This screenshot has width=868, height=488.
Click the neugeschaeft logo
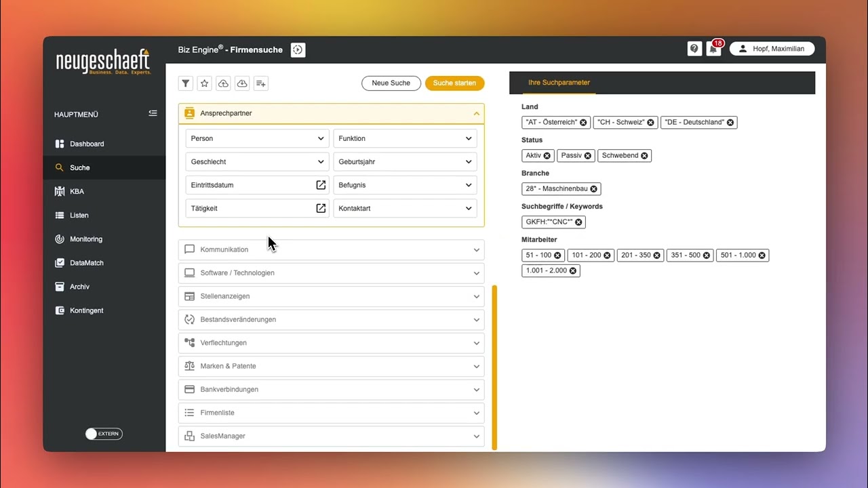(102, 62)
